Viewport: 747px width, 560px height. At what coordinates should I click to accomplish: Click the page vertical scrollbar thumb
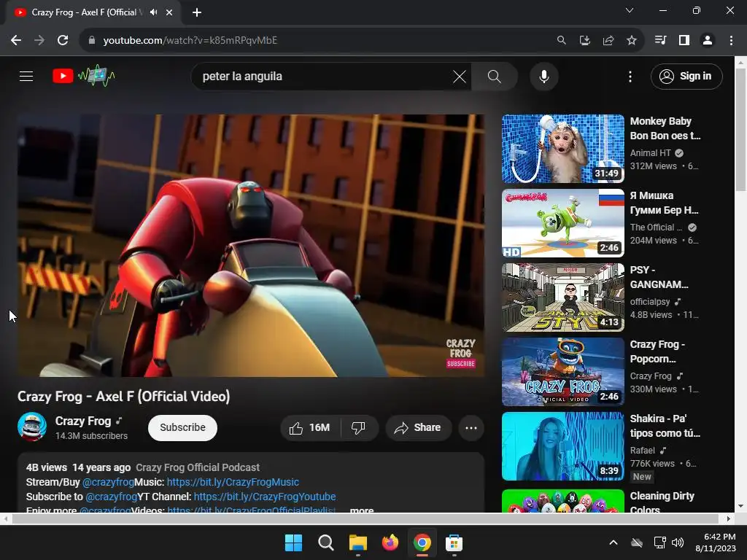[741, 130]
